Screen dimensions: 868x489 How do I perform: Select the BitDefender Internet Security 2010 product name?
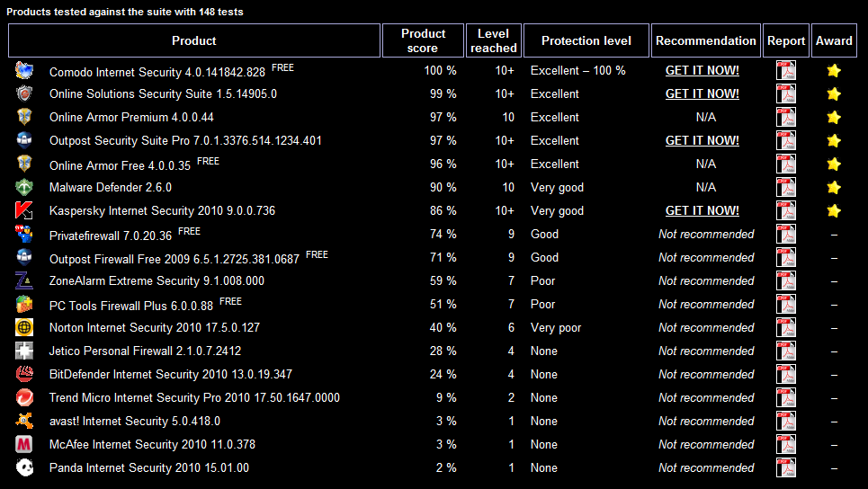(x=171, y=375)
